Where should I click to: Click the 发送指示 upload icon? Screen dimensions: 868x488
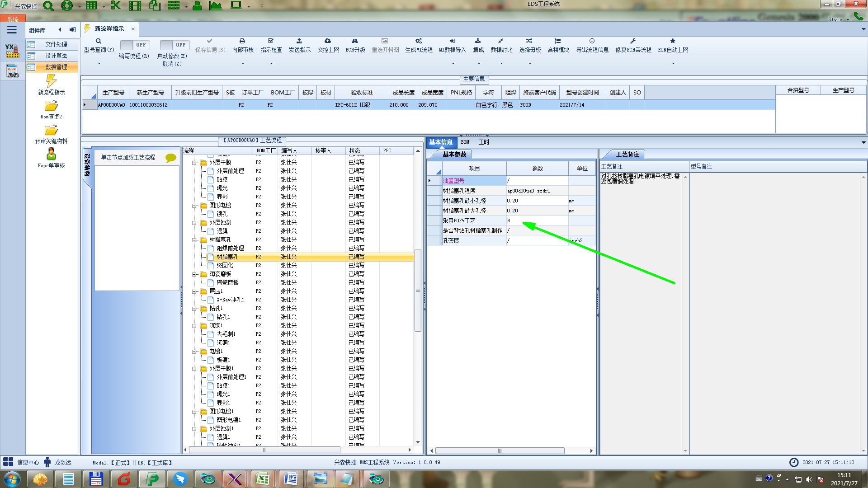299,41
